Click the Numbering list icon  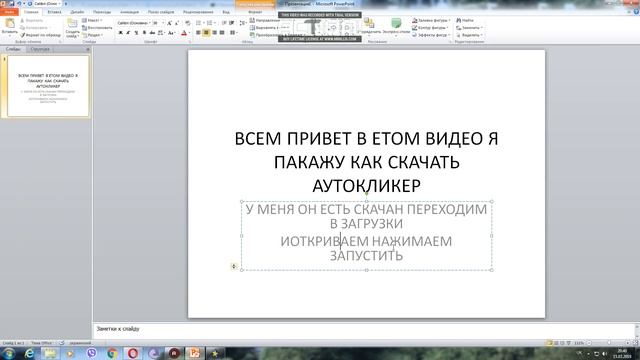pos(211,23)
